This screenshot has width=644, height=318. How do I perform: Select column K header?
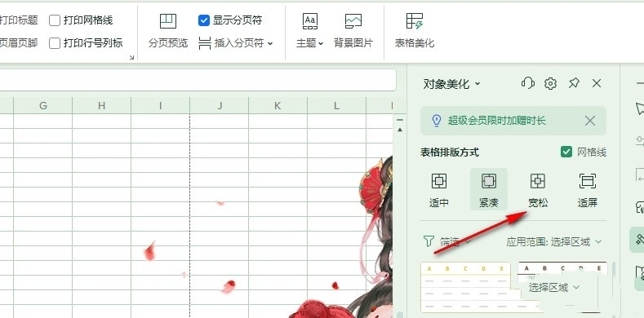(x=278, y=106)
